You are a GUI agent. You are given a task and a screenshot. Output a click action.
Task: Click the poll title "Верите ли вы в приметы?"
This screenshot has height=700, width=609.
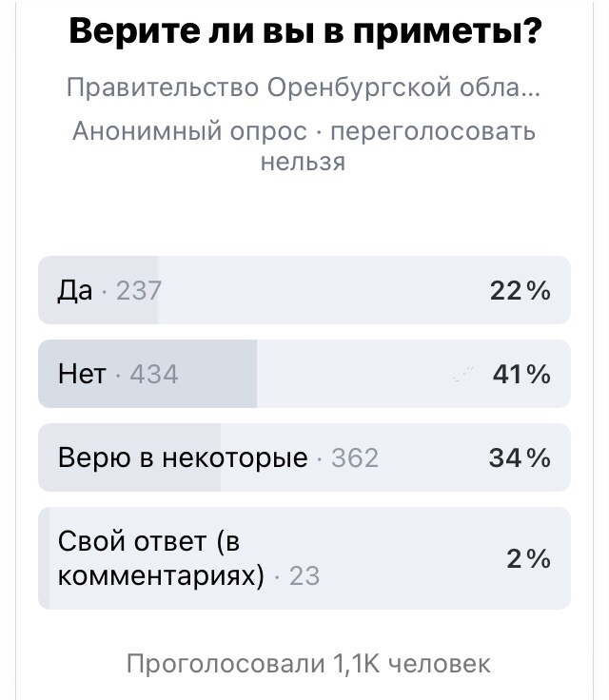305,33
